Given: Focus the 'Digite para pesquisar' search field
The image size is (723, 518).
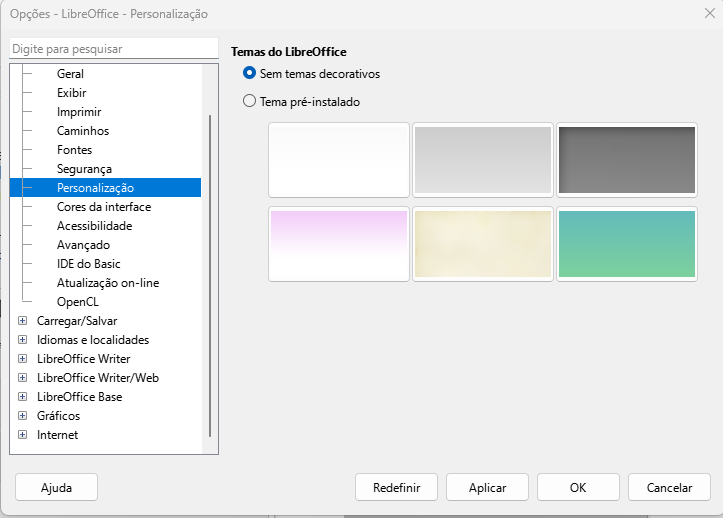Looking at the screenshot, I should pyautogui.click(x=114, y=48).
